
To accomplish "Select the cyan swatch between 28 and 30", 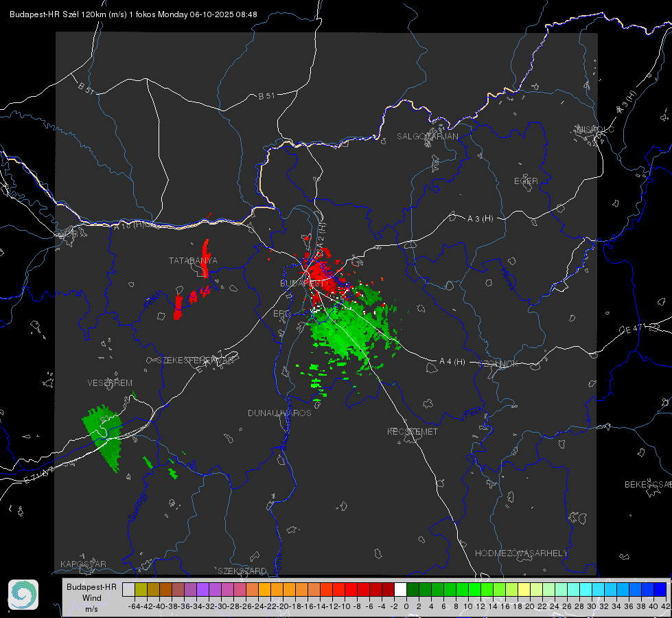I will pos(586,589).
